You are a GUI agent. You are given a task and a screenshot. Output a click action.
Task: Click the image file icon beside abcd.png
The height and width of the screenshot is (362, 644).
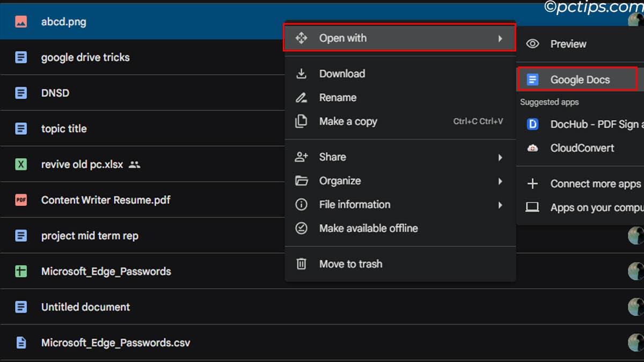[21, 22]
